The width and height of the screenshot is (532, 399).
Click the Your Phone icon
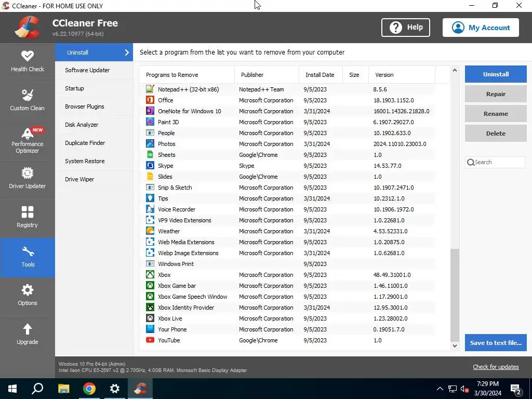click(x=150, y=329)
